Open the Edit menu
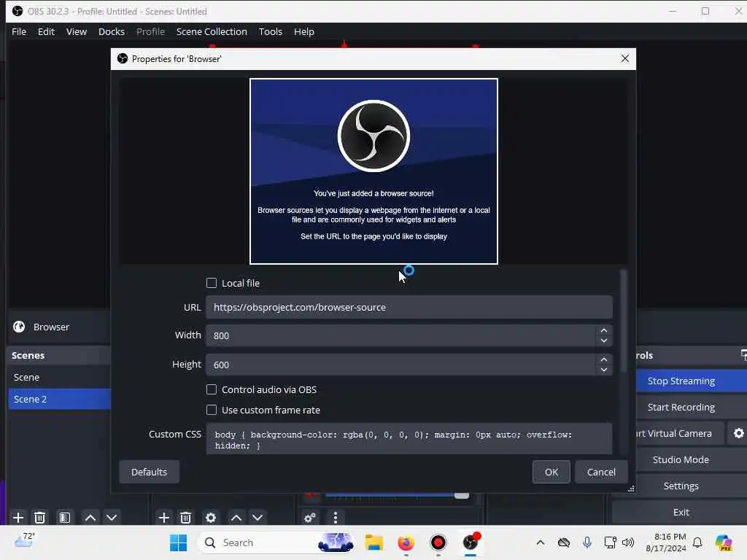The image size is (747, 560). [46, 31]
